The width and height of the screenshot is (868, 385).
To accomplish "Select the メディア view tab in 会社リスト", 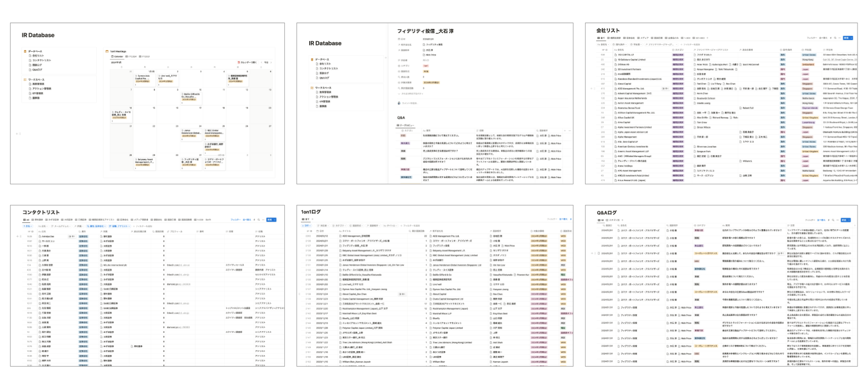I will [645, 38].
